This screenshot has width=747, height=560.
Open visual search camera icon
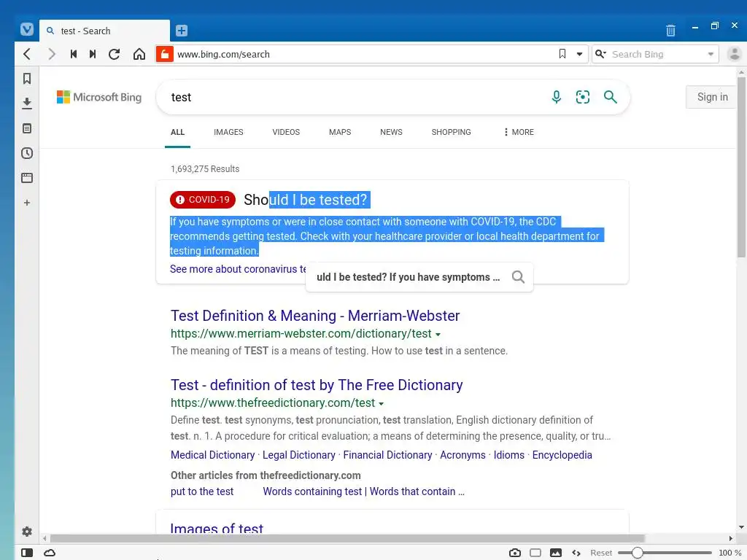583,97
